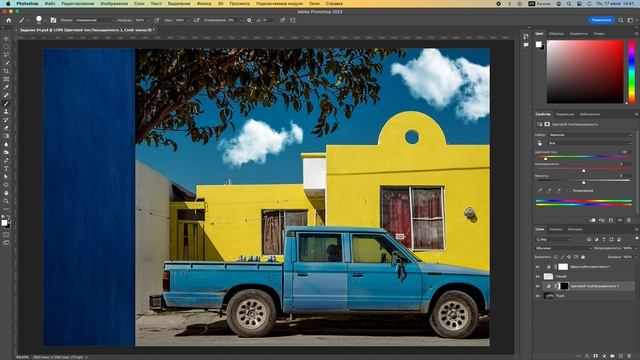Click the Share (Поделиться) button
Screen dimensions: 640x360
pyautogui.click(x=601, y=20)
